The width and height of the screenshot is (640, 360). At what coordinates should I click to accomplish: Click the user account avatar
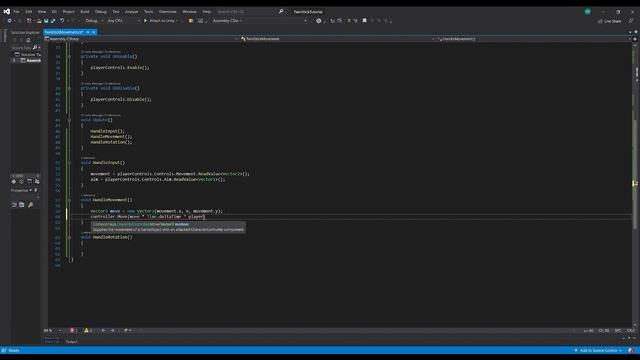coord(587,11)
